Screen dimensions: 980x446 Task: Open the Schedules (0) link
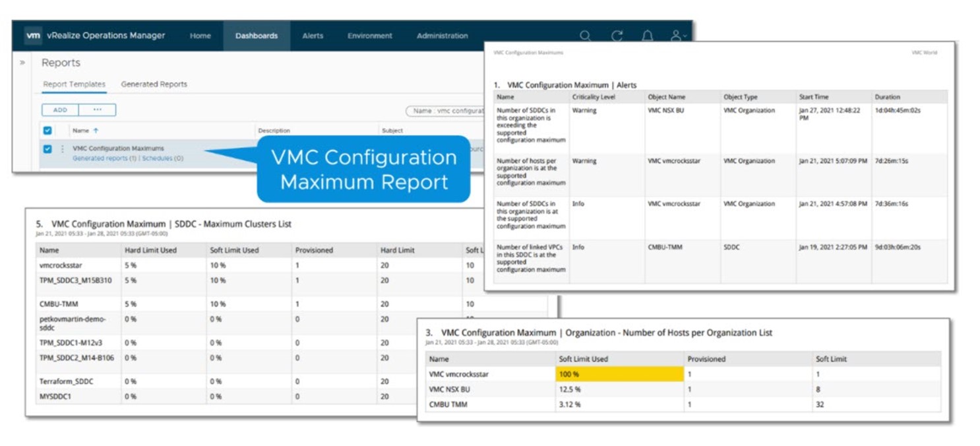pos(164,158)
